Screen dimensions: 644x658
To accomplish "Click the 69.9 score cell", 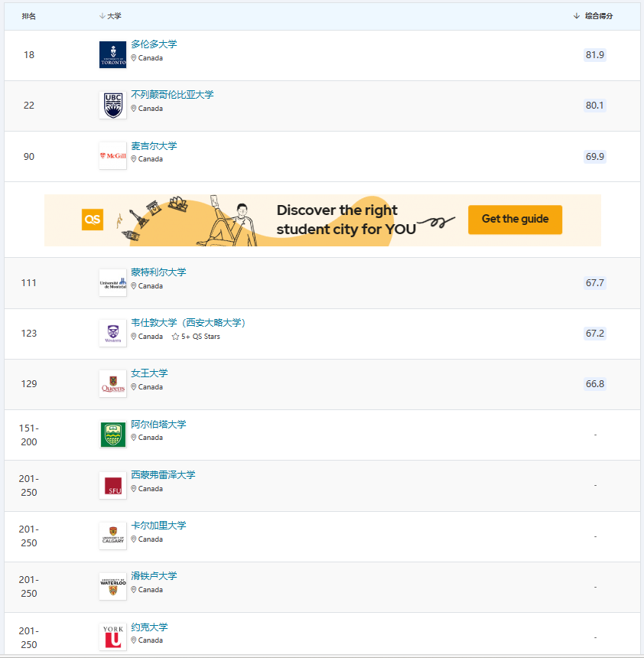I will coord(595,157).
